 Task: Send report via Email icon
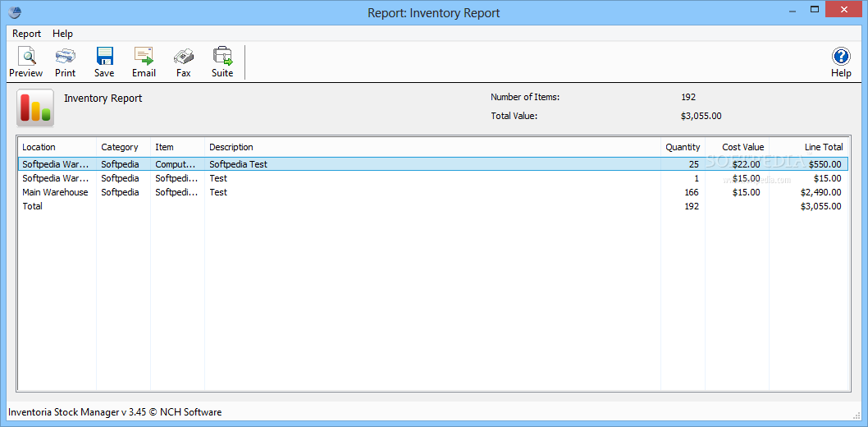click(144, 62)
